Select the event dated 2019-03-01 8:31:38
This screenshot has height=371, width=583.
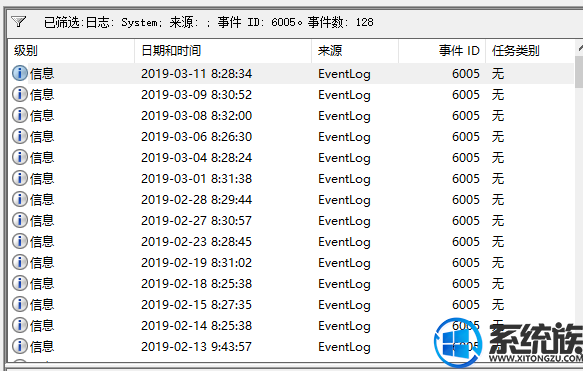pos(291,178)
